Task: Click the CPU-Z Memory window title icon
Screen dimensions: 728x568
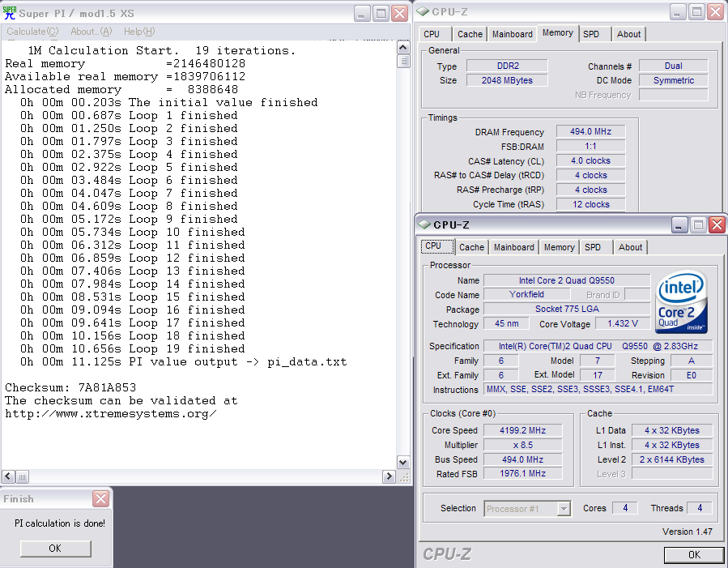Action: tap(423, 11)
